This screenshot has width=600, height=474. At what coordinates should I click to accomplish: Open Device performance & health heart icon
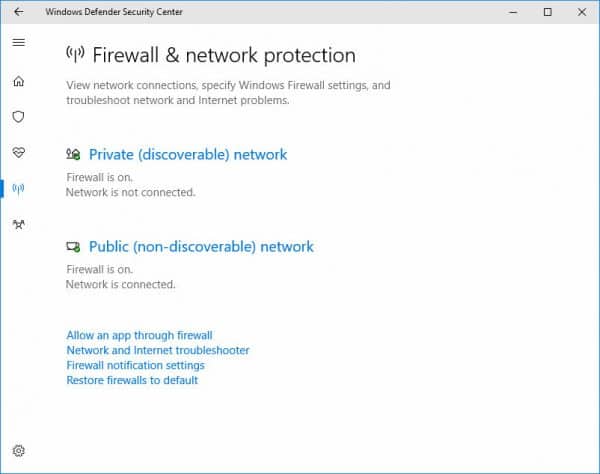coord(18,153)
